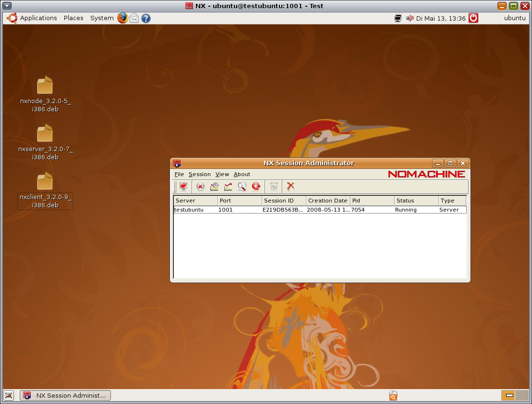The width and height of the screenshot is (532, 404).
Task: Click the show desktop icon in bottom panel
Action: coord(9,395)
